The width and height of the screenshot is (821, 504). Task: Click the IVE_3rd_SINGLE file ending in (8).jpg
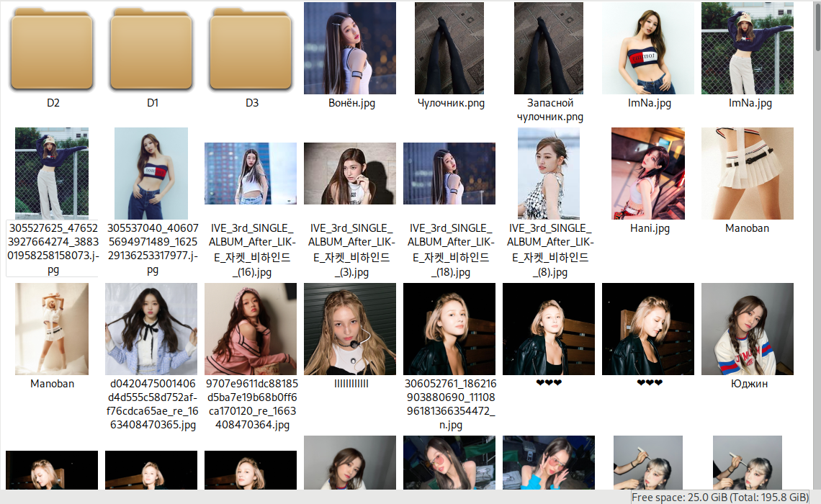point(550,174)
